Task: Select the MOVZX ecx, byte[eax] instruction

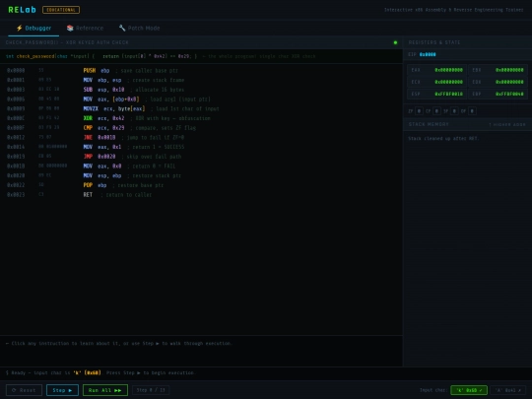Action: pos(201,108)
